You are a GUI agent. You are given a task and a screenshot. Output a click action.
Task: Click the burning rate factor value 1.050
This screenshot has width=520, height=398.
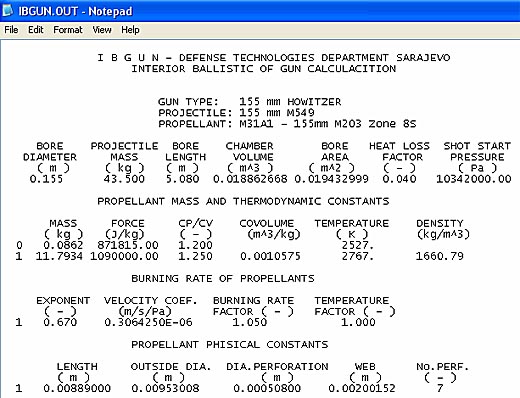(x=250, y=322)
